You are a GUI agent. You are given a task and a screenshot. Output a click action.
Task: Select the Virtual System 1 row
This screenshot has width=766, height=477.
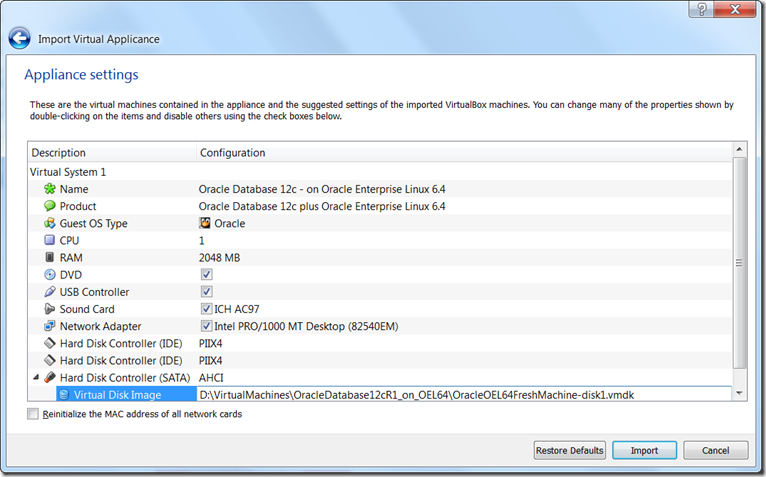(x=68, y=172)
